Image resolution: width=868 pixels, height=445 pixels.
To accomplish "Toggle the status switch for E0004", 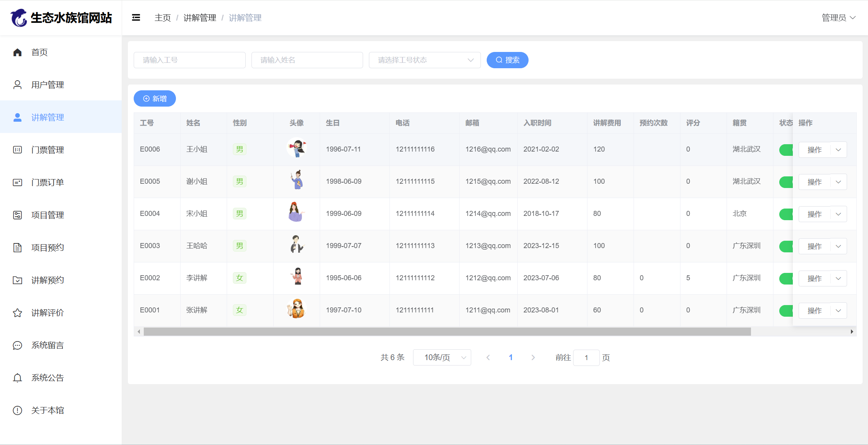I will tap(786, 214).
